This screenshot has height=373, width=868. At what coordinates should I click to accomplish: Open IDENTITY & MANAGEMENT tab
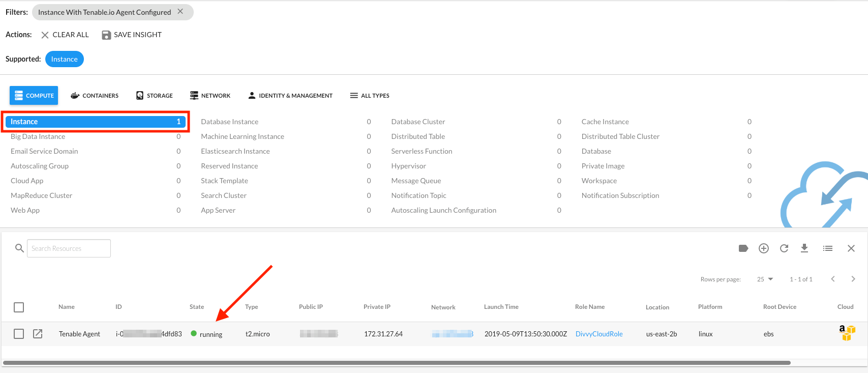click(290, 95)
